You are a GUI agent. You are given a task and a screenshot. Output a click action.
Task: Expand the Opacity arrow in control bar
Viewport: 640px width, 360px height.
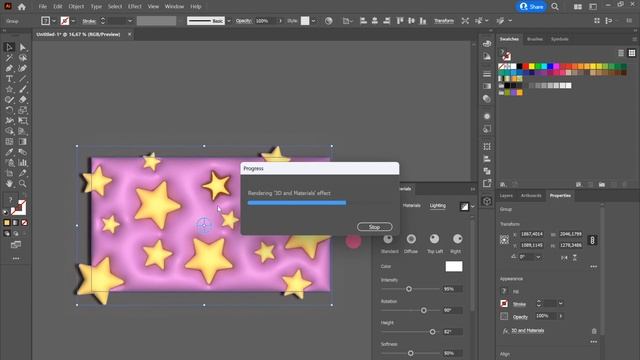click(280, 21)
